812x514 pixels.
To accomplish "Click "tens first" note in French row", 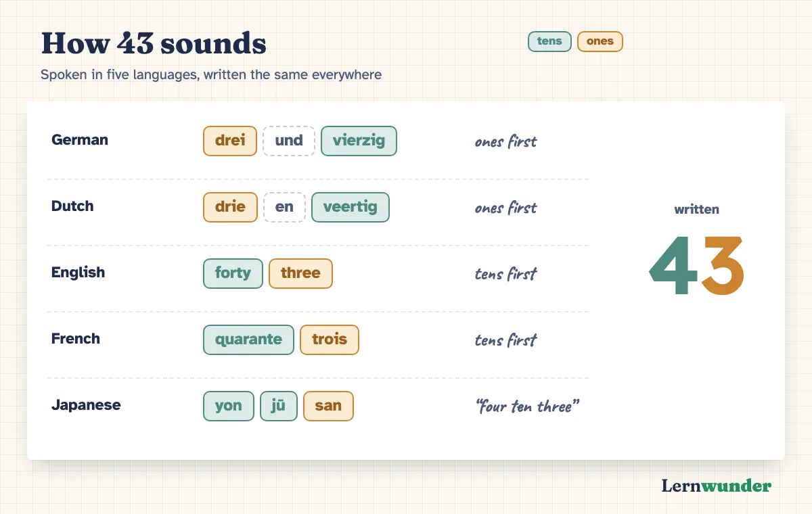I will (505, 340).
